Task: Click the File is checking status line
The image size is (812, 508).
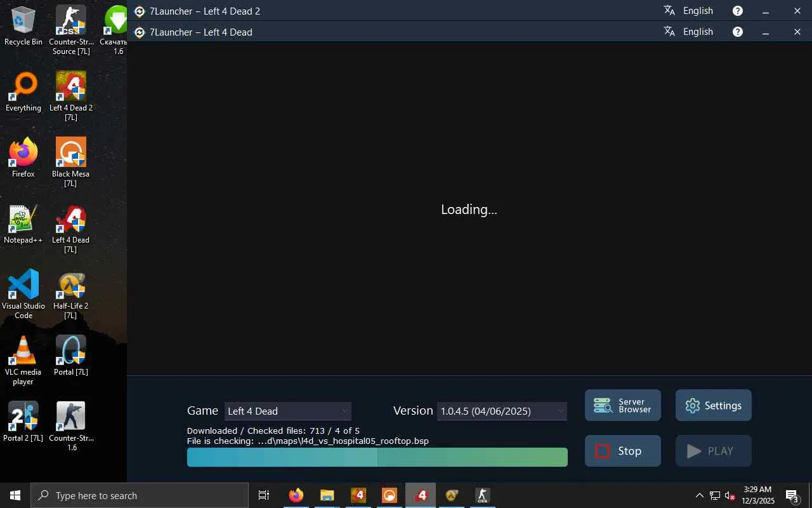Action: coord(308,441)
